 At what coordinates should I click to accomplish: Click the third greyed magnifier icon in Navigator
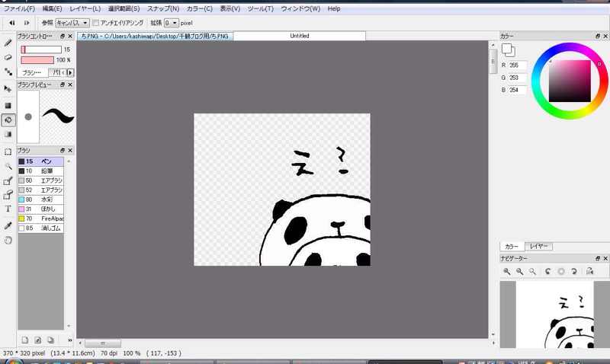point(532,272)
